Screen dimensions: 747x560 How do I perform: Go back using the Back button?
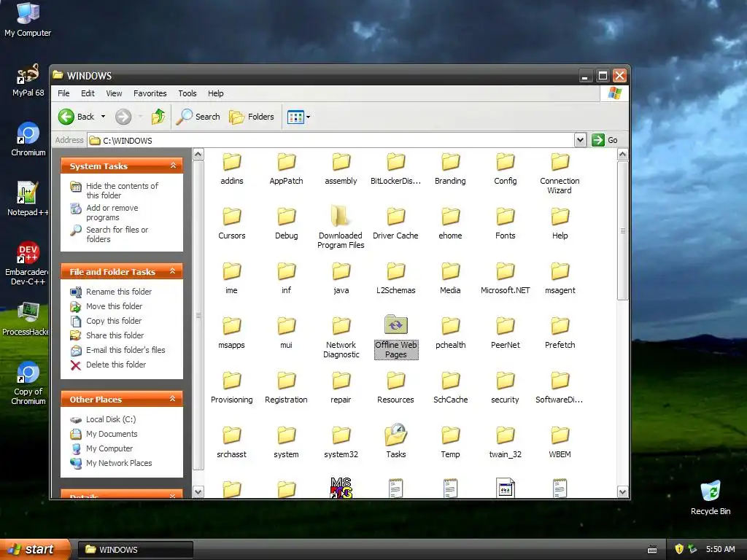pyautogui.click(x=76, y=117)
